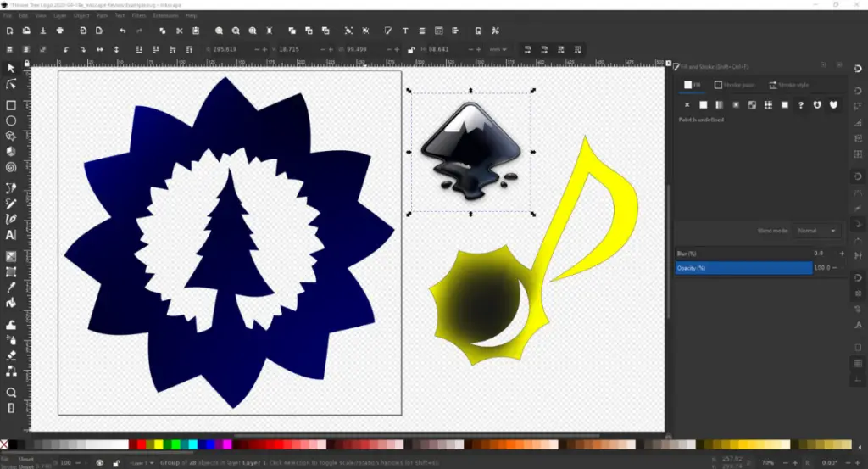Set nonzero solid fill rule
This screenshot has width=868, height=469.
coord(834,104)
